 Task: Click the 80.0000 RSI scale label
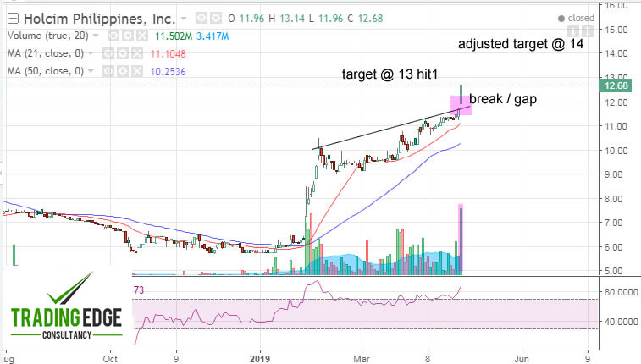[x=622, y=292]
